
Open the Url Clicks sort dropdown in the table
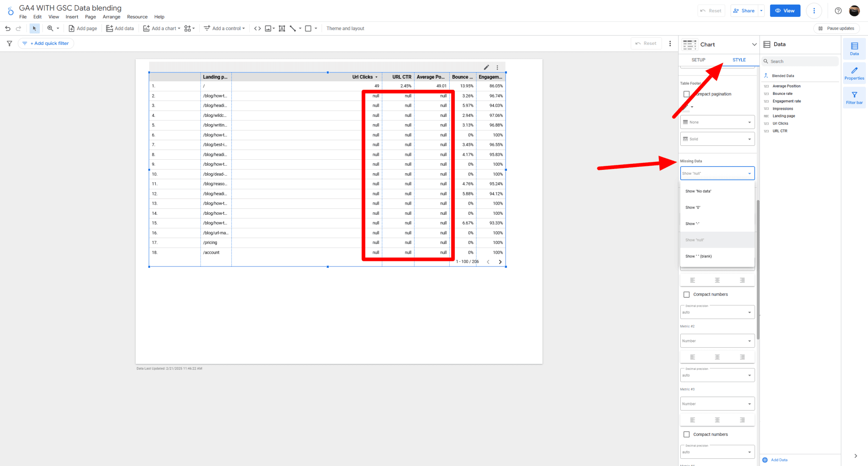click(377, 77)
